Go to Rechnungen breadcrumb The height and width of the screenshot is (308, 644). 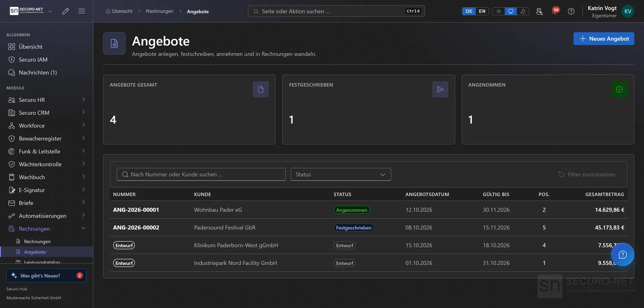tap(160, 11)
